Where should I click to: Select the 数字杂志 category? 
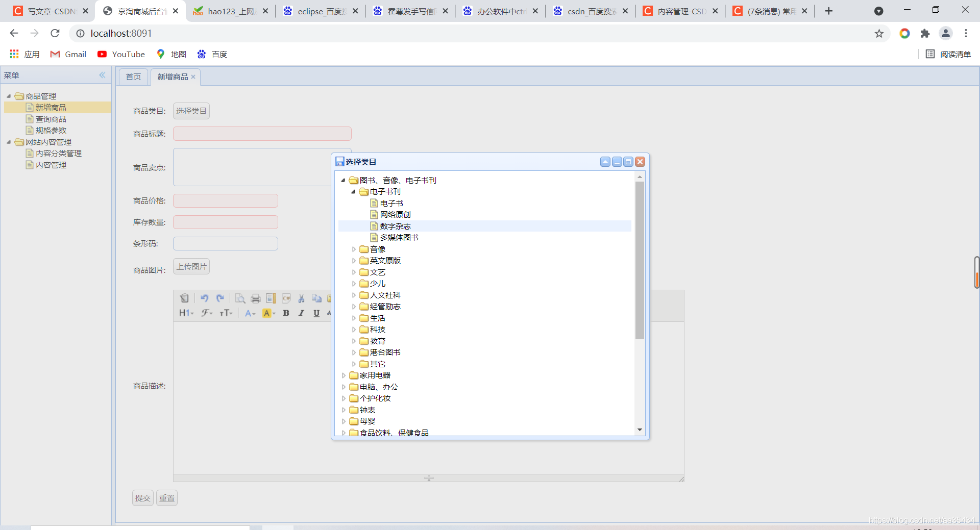tap(395, 226)
